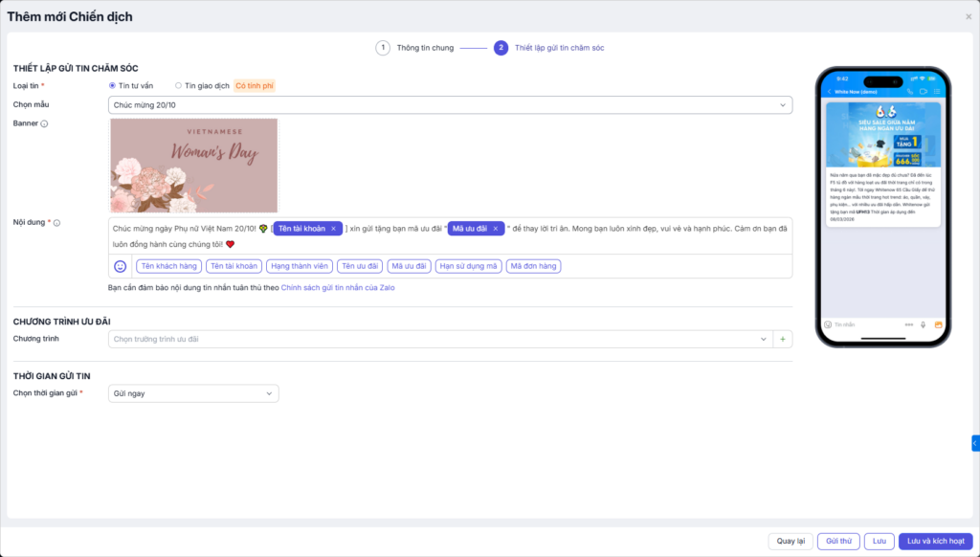Close the Thêm mới Chiến dịch dialog
Screen dimensions: 980x557
[969, 17]
